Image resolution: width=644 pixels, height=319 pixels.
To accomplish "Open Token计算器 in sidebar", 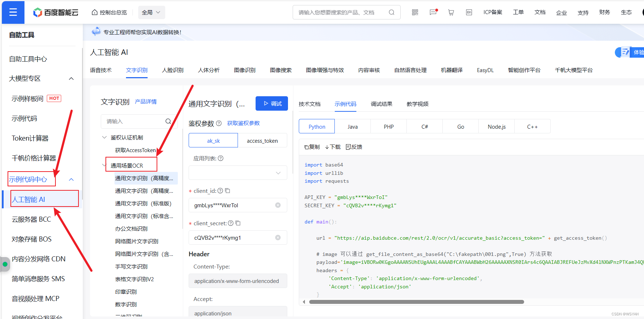I will (x=30, y=138).
